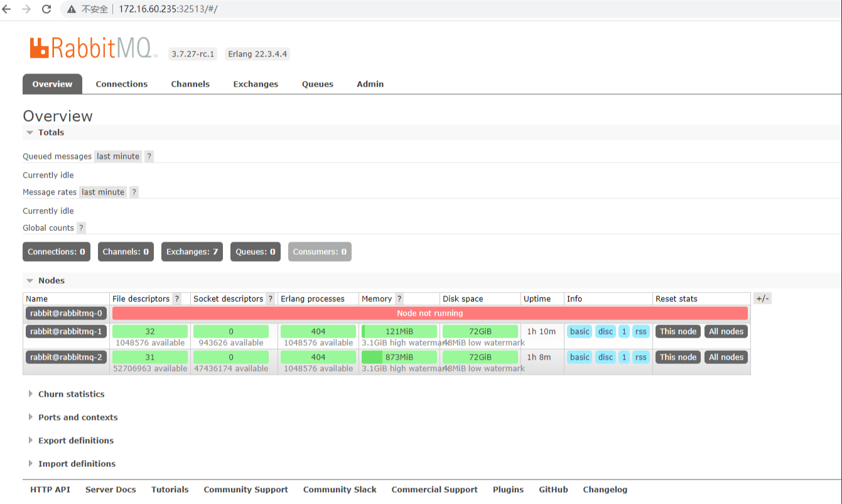Click Global counts help question mark

pos(81,228)
